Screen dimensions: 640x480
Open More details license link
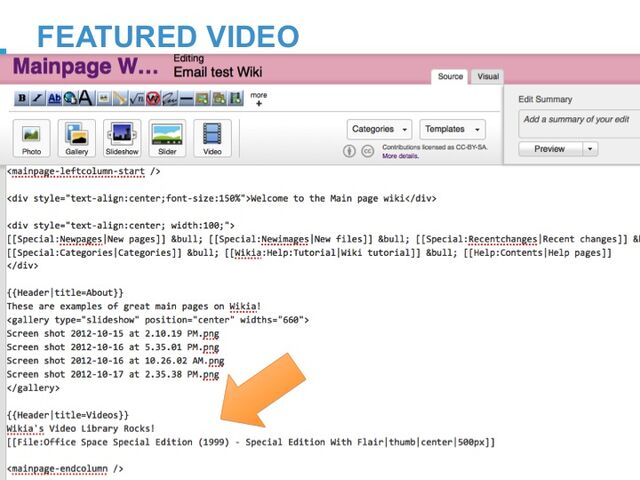[400, 156]
